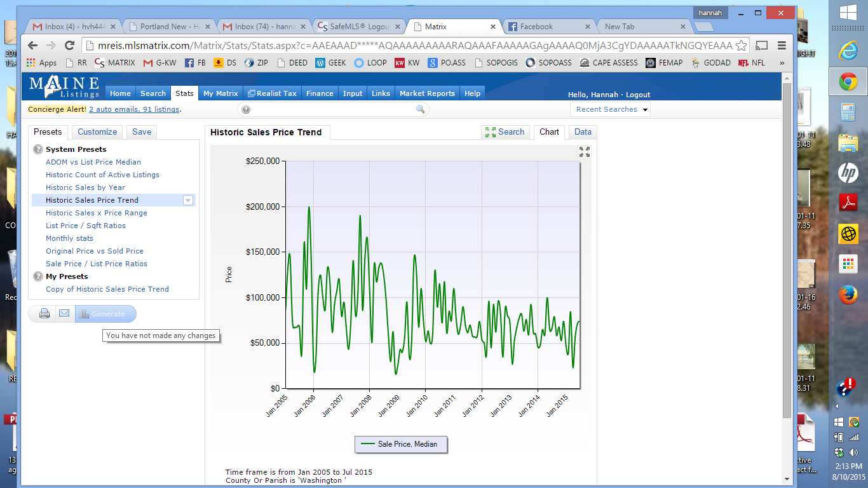Click the Sale Price, Median legend entry
The width and height of the screenshot is (868, 488).
click(x=400, y=444)
